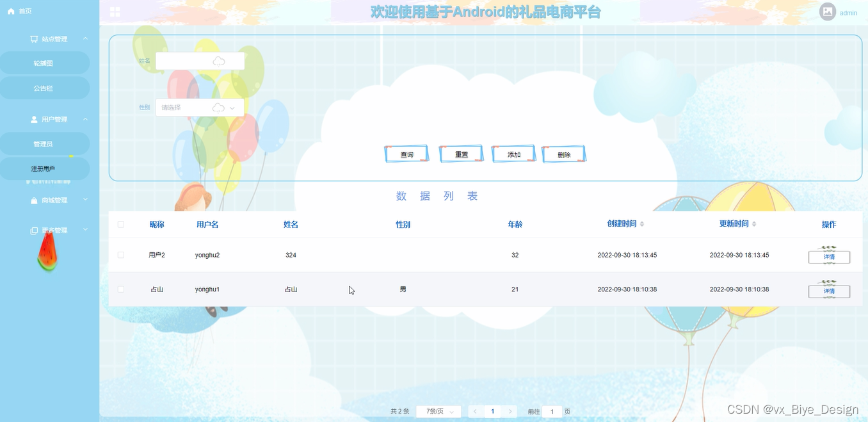Go to next page arrow
Screen dimensions: 868x422
(510, 411)
